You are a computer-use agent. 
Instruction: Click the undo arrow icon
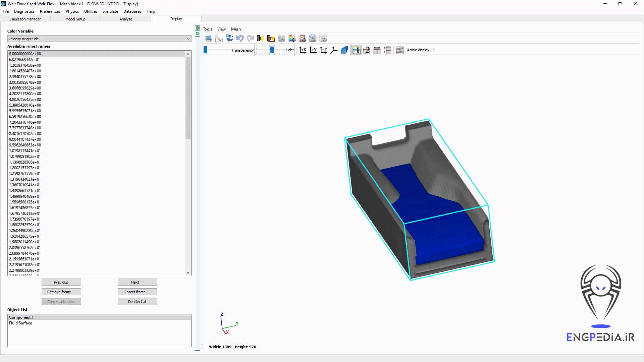(x=239, y=39)
